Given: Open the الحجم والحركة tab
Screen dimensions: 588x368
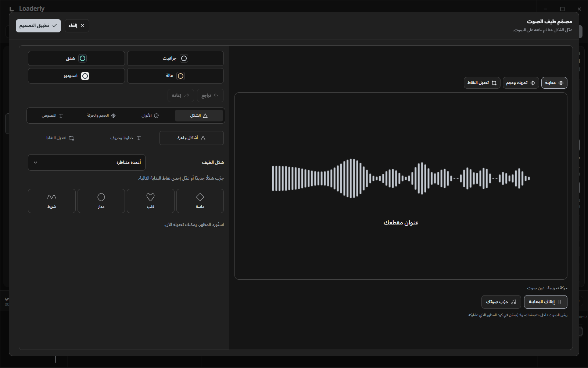Looking at the screenshot, I should [x=101, y=116].
